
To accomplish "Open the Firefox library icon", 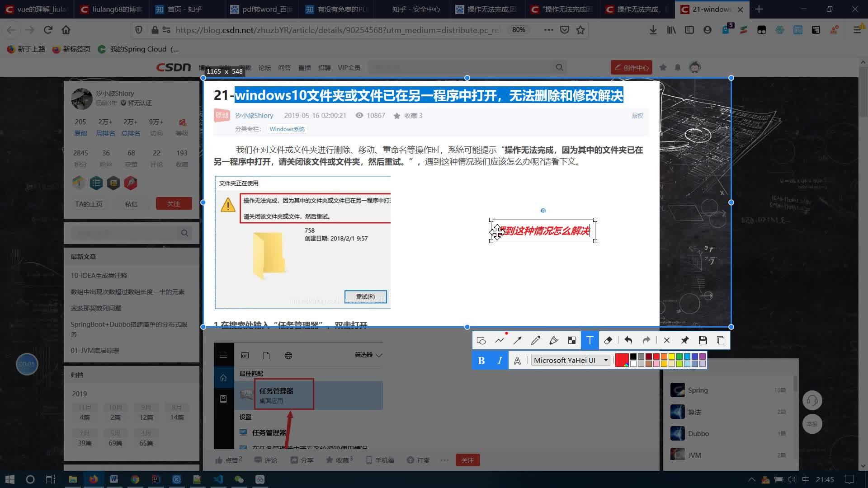I will [671, 30].
